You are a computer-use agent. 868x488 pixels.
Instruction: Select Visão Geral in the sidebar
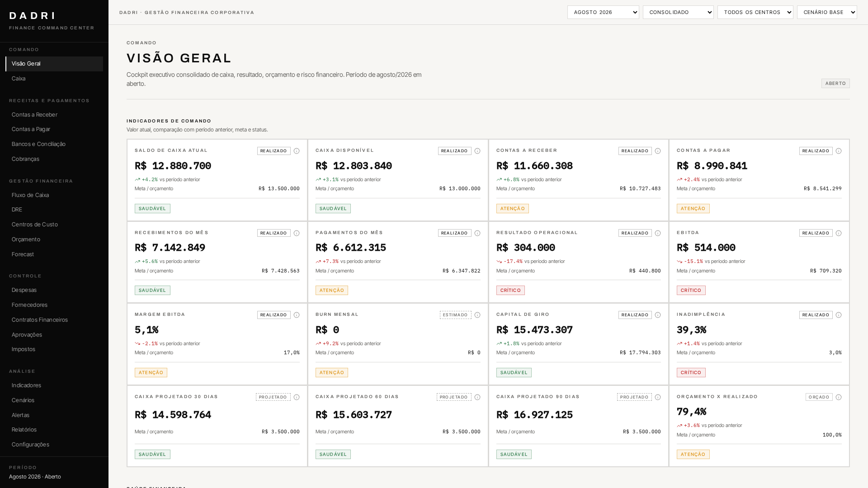[x=54, y=64]
